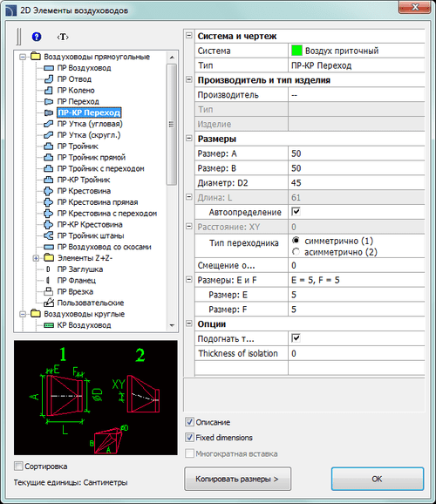Viewport: 436px width, 504px height.
Task: Click the green Воздух приточный color swatch
Action: [296, 51]
